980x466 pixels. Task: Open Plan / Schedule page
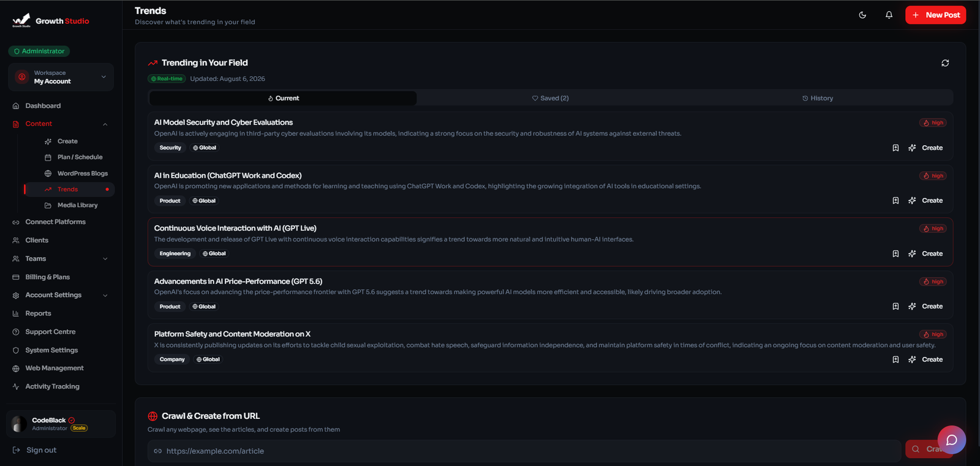tap(80, 158)
